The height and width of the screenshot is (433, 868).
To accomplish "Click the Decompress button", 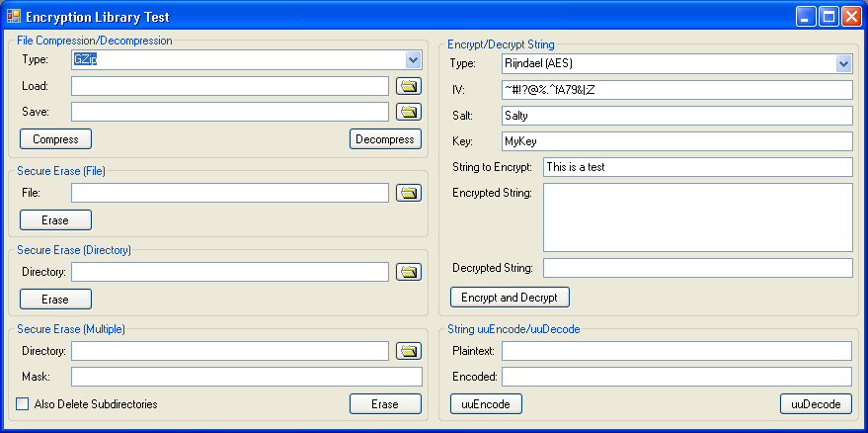I will [x=385, y=139].
